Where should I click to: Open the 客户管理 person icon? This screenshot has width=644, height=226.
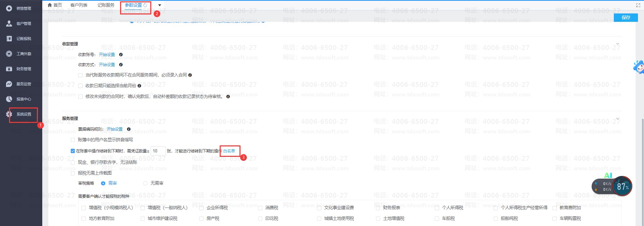pos(9,24)
